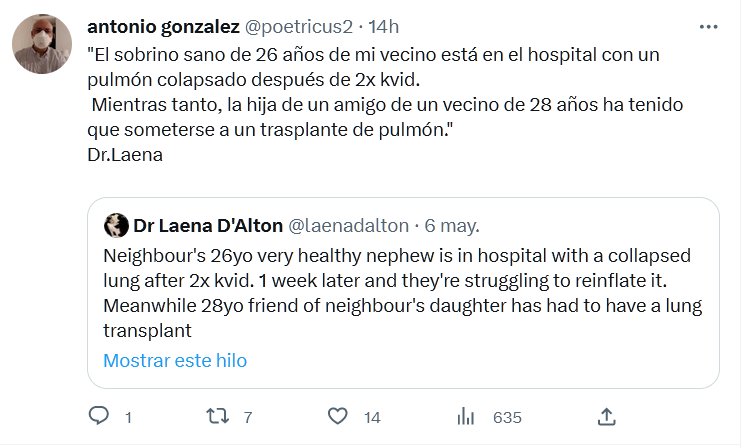The width and height of the screenshot is (748, 448).
Task: Click the reply speech bubble icon
Action: click(x=99, y=416)
